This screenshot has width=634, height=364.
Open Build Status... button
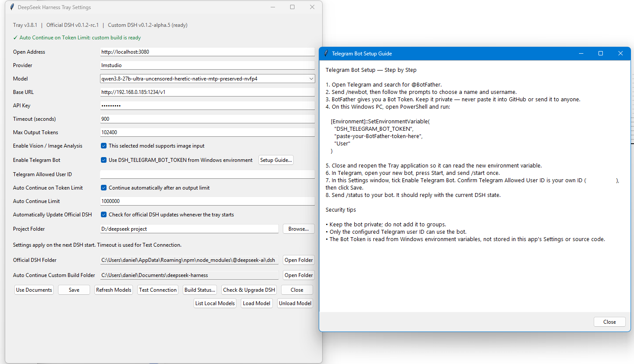click(x=200, y=290)
